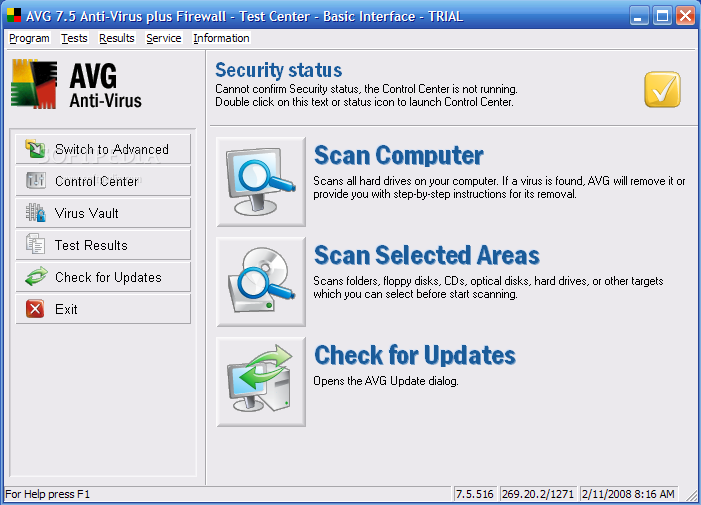Open the Results menu
The image size is (701, 505).
(x=117, y=38)
